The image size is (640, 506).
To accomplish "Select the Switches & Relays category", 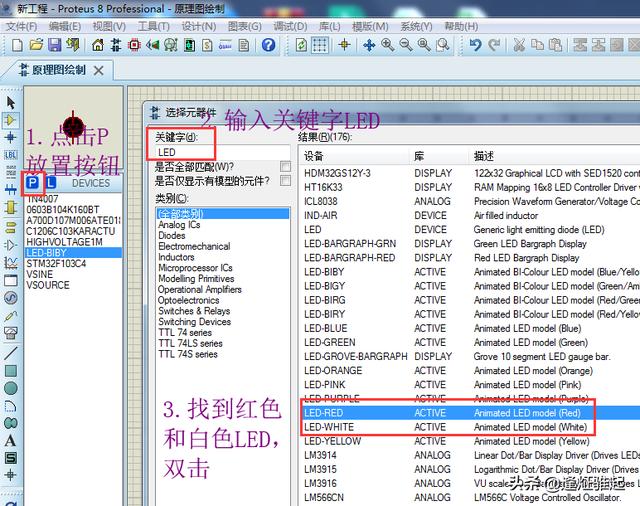I will (194, 311).
